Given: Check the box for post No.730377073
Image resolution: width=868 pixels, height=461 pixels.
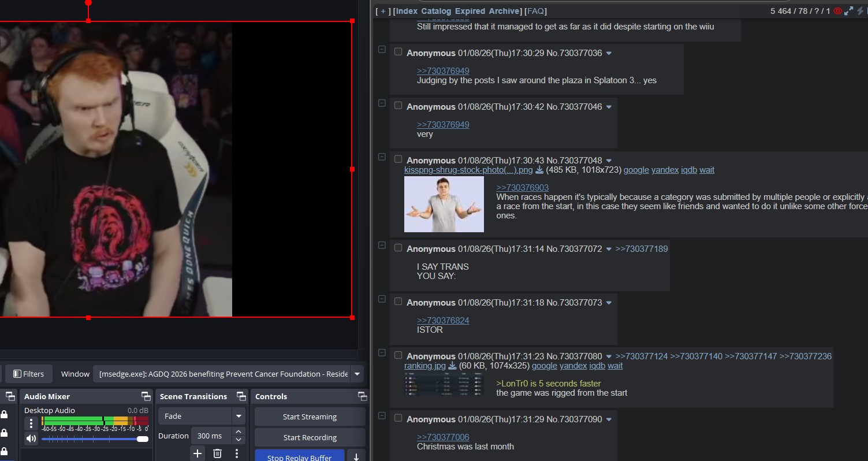Looking at the screenshot, I should coord(398,302).
